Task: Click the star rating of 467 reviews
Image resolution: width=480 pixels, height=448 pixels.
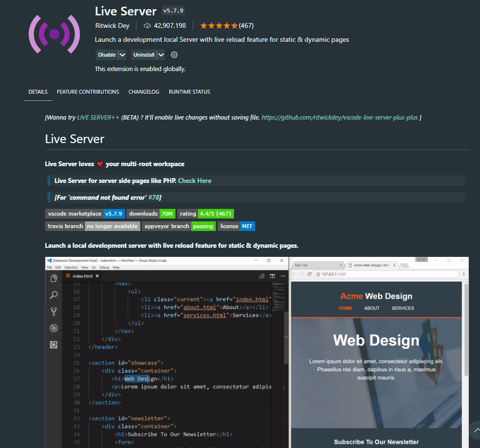Action: pyautogui.click(x=227, y=26)
